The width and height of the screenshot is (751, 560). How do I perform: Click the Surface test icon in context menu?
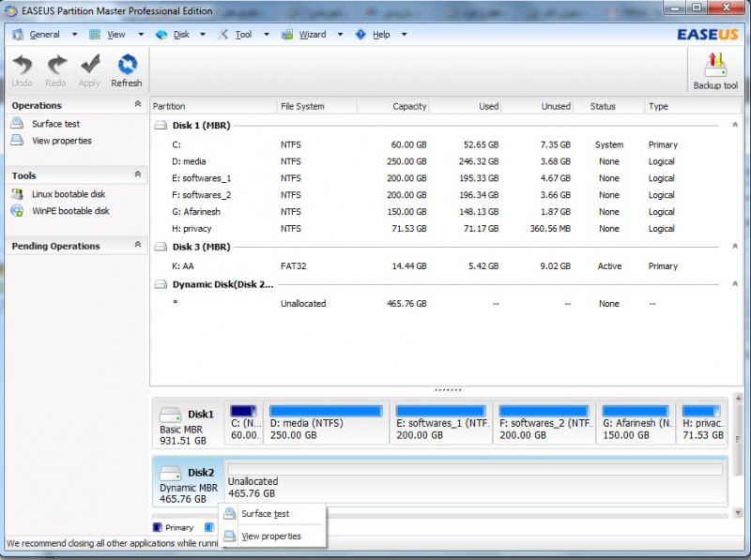[230, 514]
